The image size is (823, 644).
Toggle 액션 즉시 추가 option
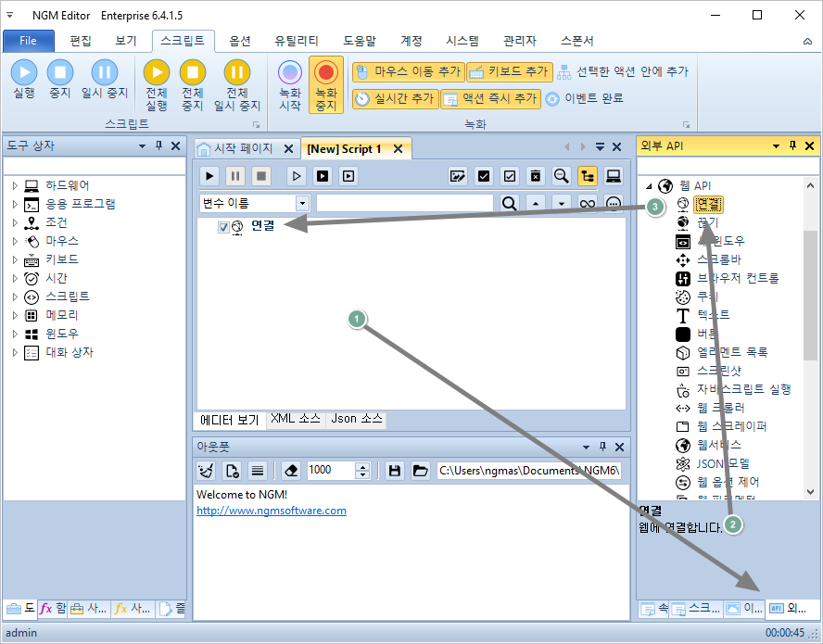[490, 98]
